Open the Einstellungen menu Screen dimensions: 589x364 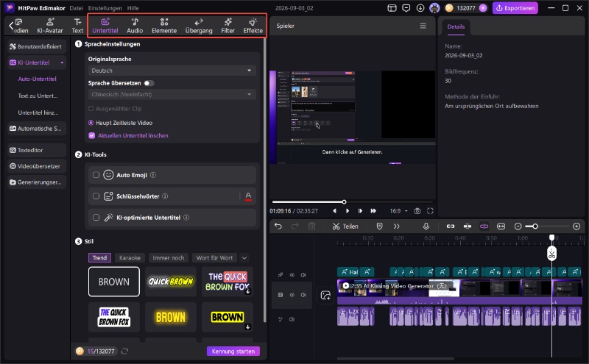105,8
